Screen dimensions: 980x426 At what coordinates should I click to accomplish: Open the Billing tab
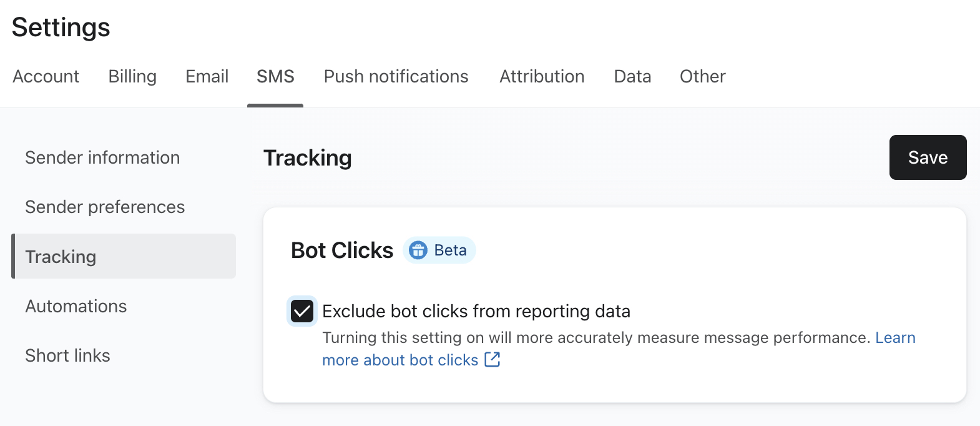[x=132, y=76]
